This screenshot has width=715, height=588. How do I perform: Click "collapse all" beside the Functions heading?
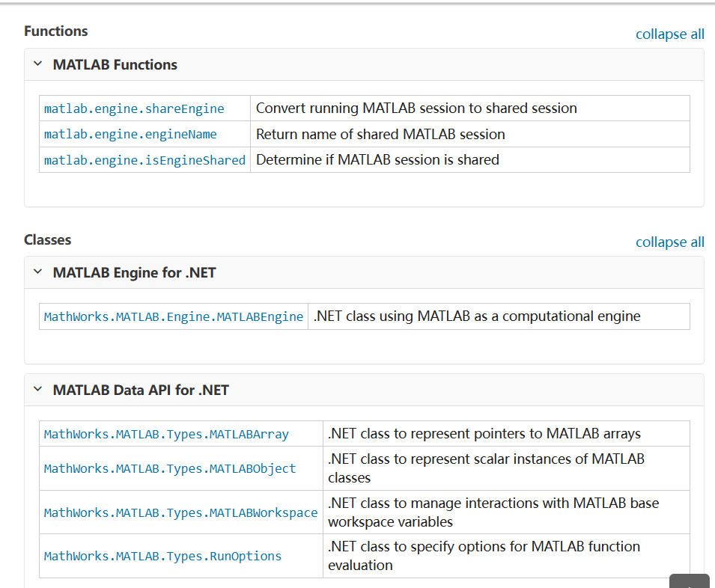(669, 34)
